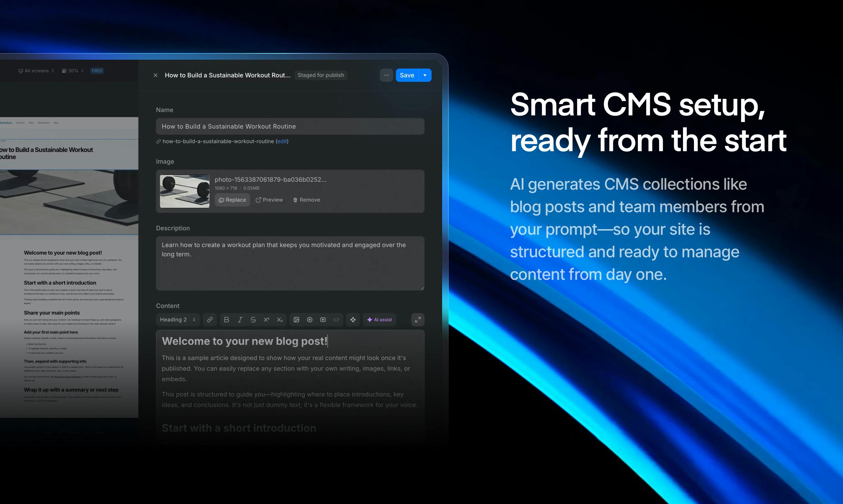Edit the Name input field
Image resolution: width=843 pixels, height=504 pixels.
tap(290, 126)
